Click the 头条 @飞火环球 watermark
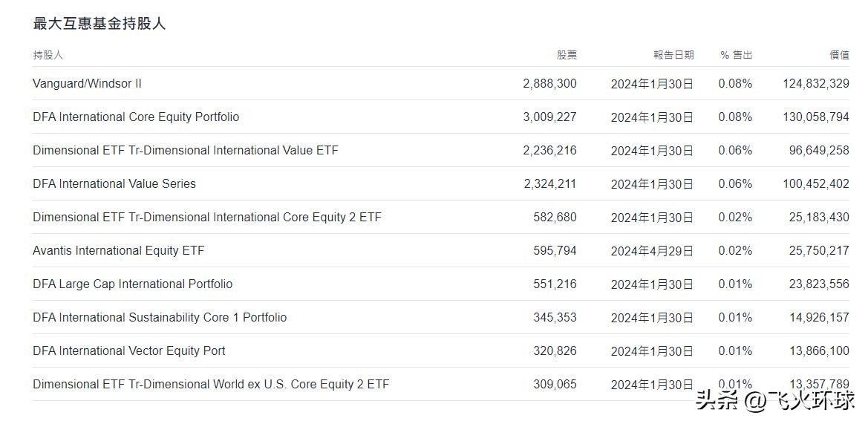 tap(775, 401)
